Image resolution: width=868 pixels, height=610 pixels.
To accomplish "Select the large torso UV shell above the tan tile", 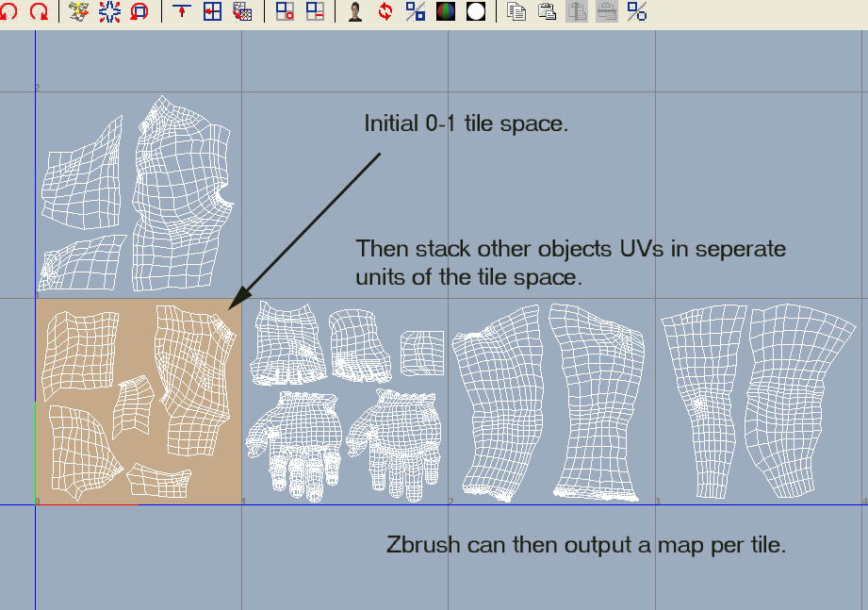I will point(183,193).
